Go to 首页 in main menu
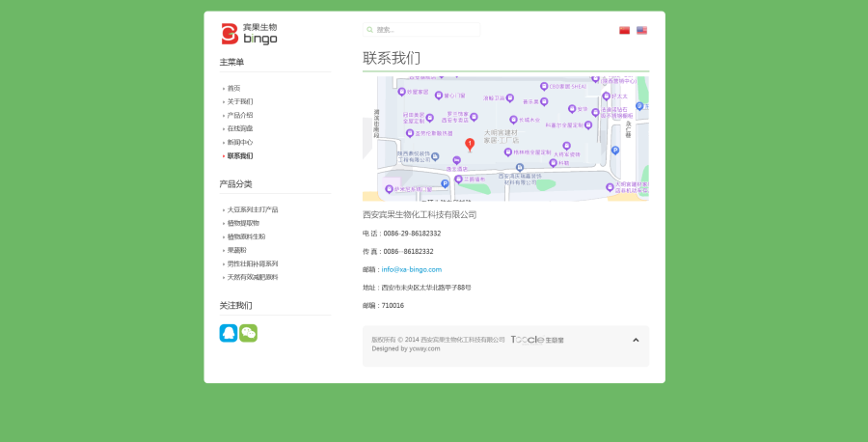Viewport: 868px width, 442px height. (233, 88)
